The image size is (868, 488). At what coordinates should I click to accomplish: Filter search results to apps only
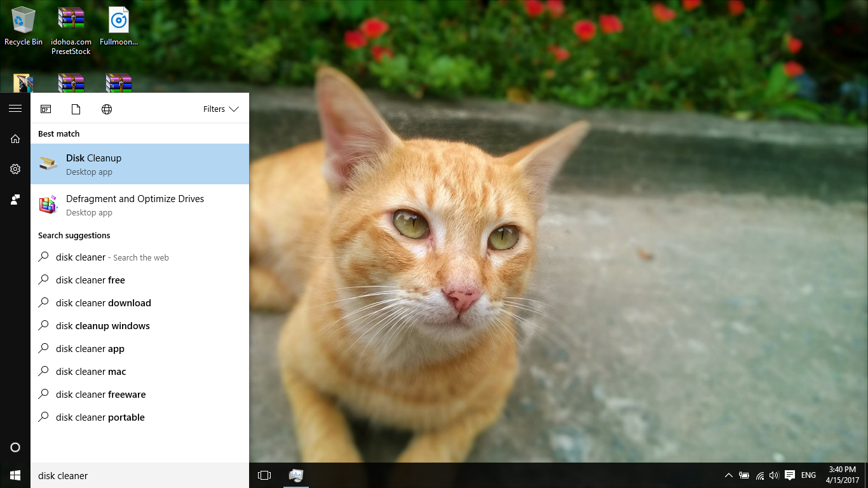pyautogui.click(x=45, y=109)
